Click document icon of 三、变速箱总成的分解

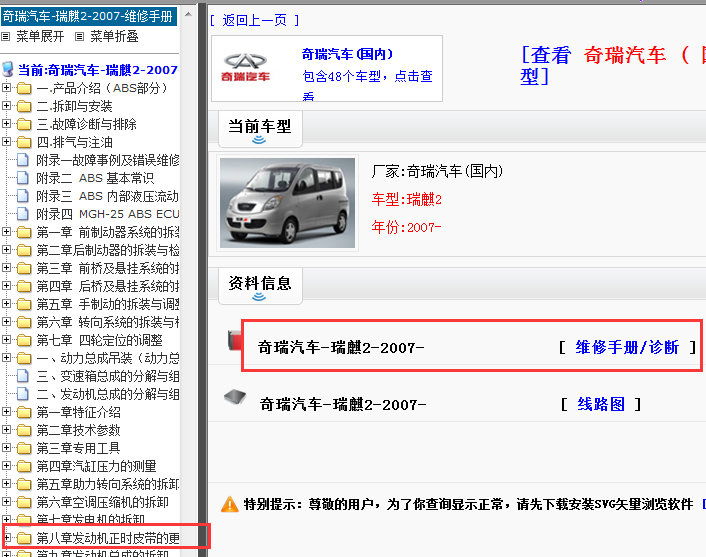(23, 376)
